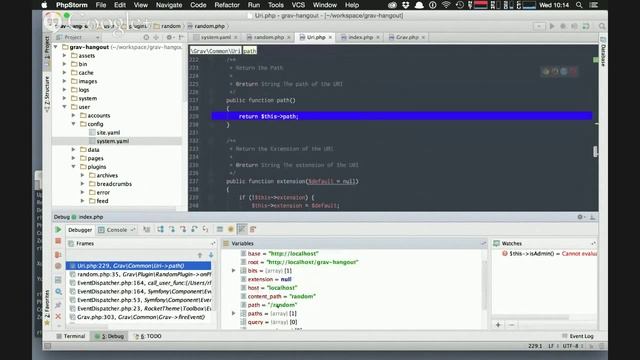Minimize the Frames pane with its corner icon
Image resolution: width=640 pixels, height=360 pixels.
point(213,243)
